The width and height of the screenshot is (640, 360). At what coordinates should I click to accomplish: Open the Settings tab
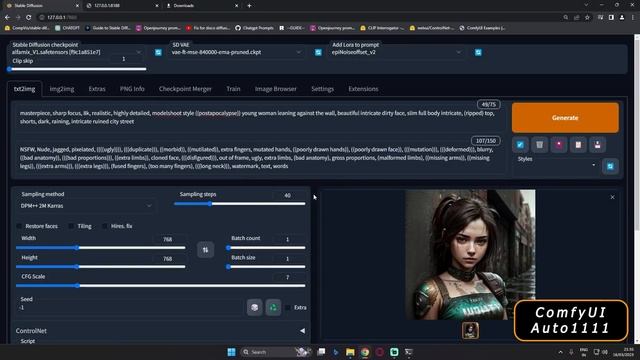pyautogui.click(x=322, y=89)
